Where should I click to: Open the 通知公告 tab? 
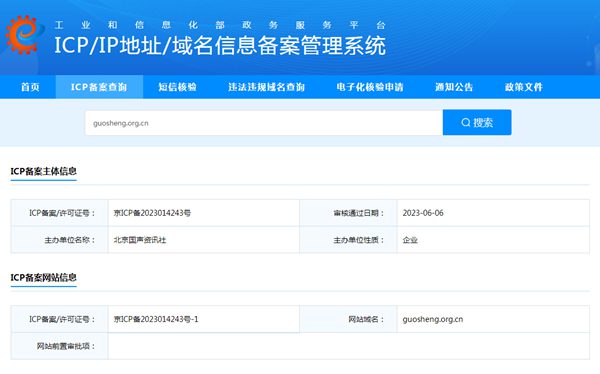(454, 87)
